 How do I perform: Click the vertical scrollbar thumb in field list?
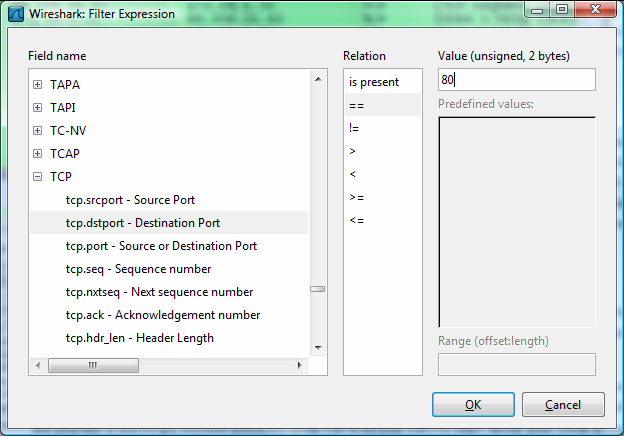(x=318, y=289)
